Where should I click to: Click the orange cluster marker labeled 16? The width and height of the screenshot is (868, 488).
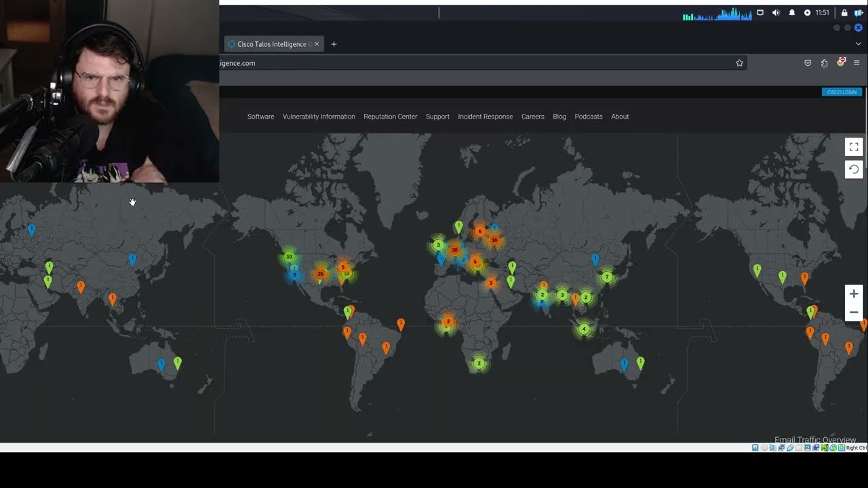(x=494, y=240)
